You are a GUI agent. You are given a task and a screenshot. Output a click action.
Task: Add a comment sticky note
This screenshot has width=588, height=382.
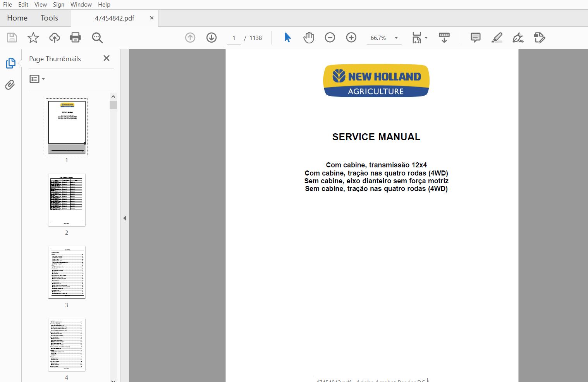point(476,38)
